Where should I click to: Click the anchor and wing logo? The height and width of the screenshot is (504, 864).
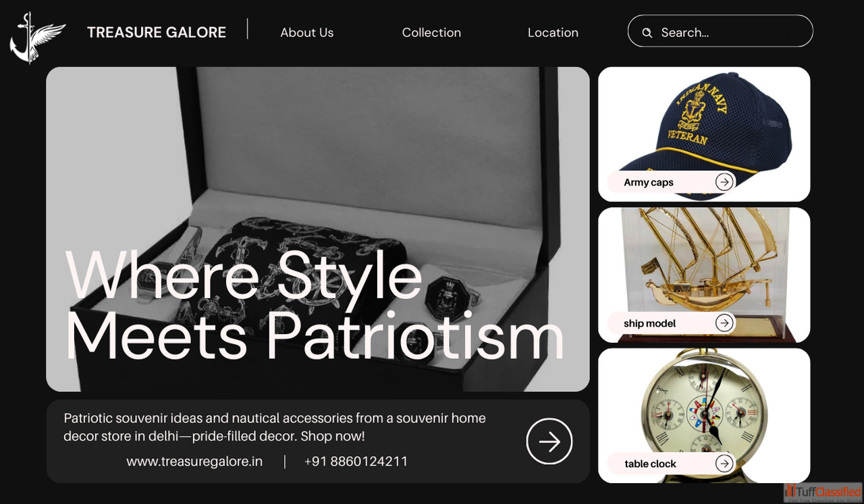tap(38, 37)
